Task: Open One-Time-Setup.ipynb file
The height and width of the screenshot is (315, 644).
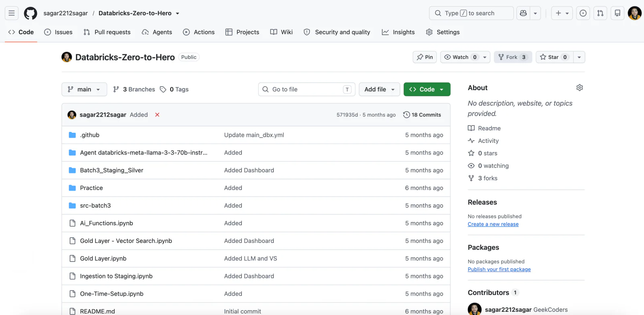Action: (x=111, y=294)
